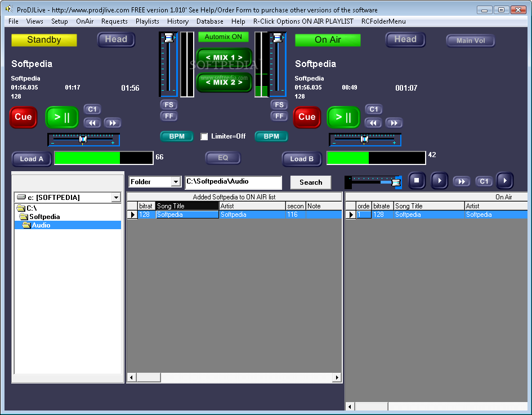
Task: Click the C1 cue point button on deck A
Action: pos(92,109)
